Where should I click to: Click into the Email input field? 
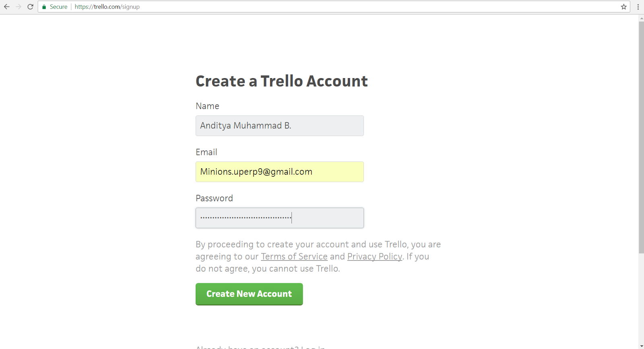pos(279,172)
